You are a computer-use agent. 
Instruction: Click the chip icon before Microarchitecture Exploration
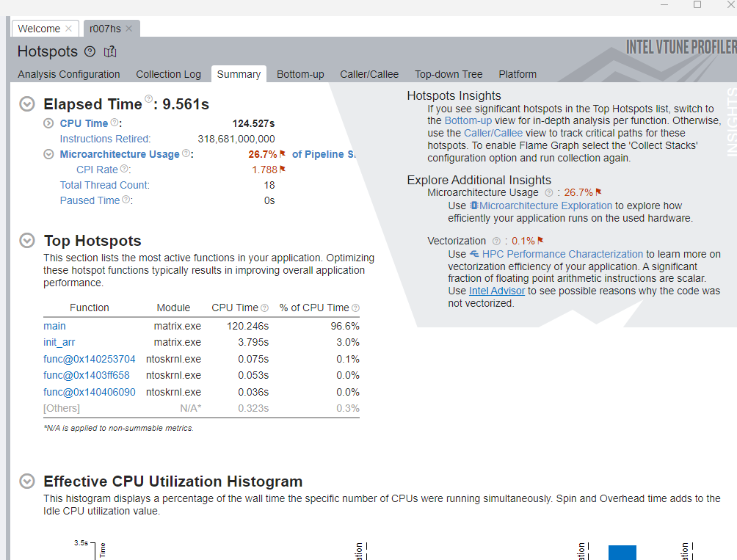click(474, 206)
